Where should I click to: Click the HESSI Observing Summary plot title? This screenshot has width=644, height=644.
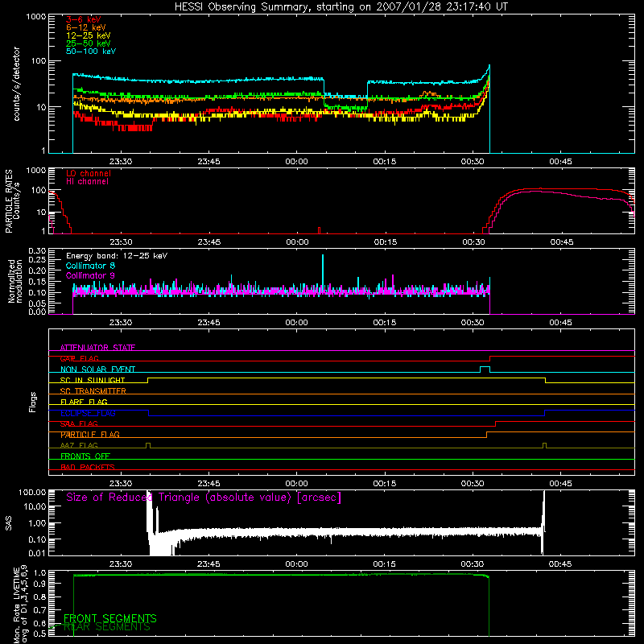click(341, 7)
